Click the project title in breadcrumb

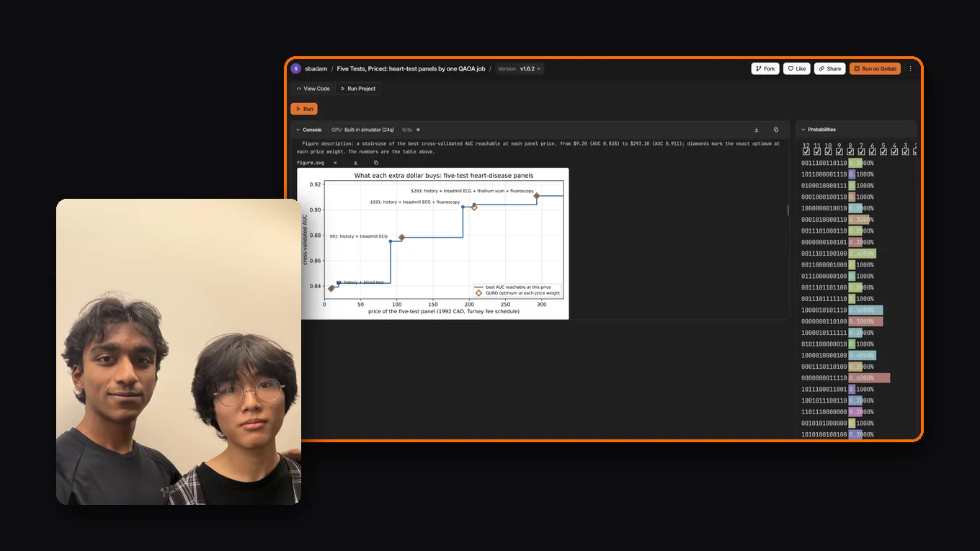tap(411, 68)
